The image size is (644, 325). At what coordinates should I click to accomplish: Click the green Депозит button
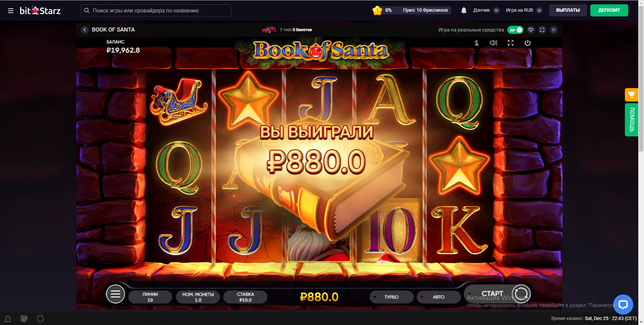click(x=609, y=10)
